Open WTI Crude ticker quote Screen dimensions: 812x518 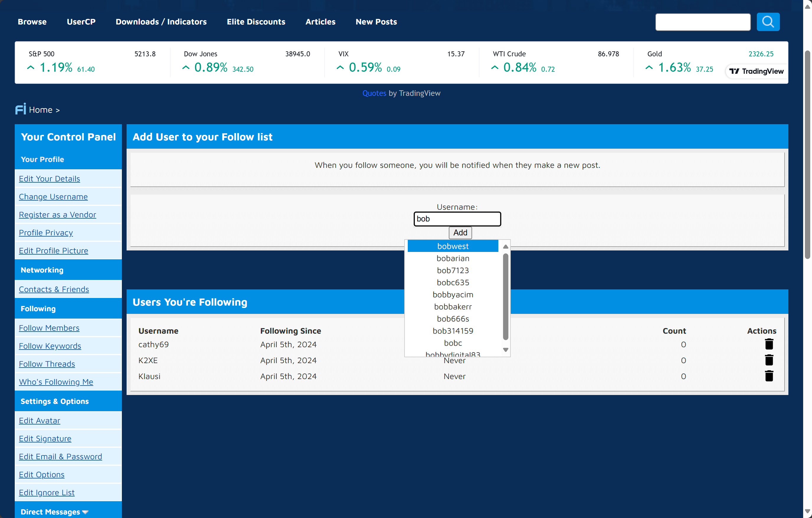[x=556, y=62]
